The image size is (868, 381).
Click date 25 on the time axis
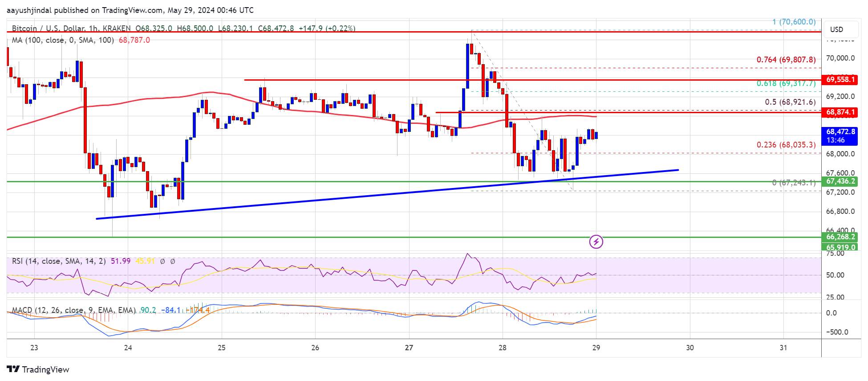point(222,348)
